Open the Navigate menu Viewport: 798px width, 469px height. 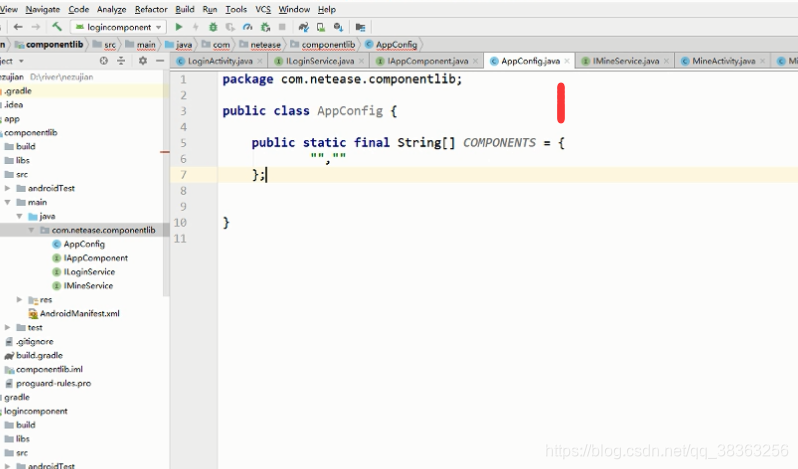pyautogui.click(x=43, y=9)
